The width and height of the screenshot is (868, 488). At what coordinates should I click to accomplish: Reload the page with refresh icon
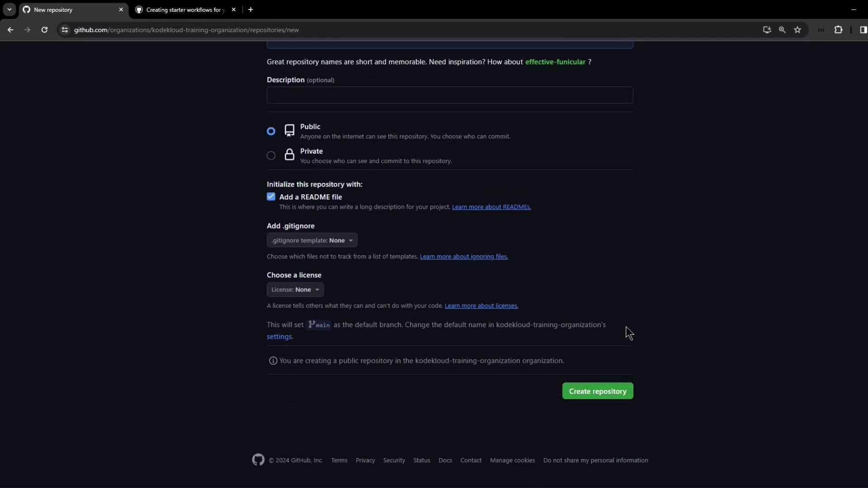point(44,30)
